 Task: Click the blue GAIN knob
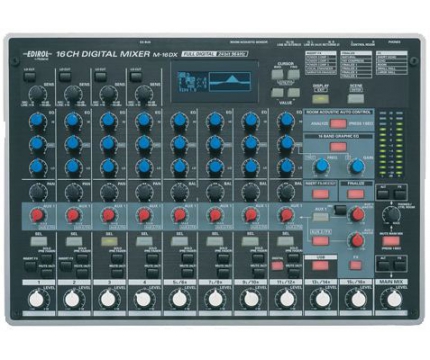pos(357,166)
